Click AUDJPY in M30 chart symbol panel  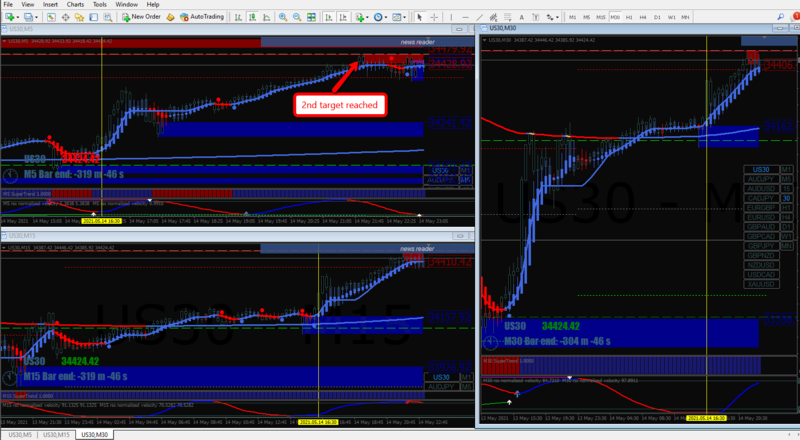(x=761, y=179)
